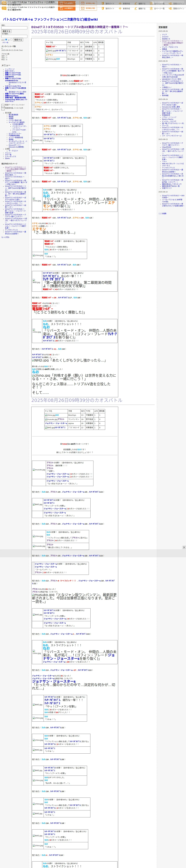Screen dimensions: 186x868
Task: Click 検索する button under 検索 field
Action: [x=6, y=31]
